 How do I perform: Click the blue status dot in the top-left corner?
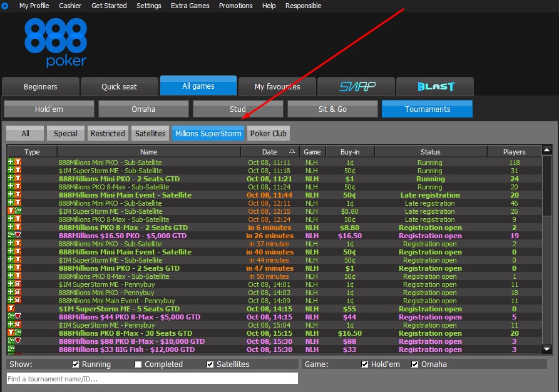pyautogui.click(x=6, y=6)
